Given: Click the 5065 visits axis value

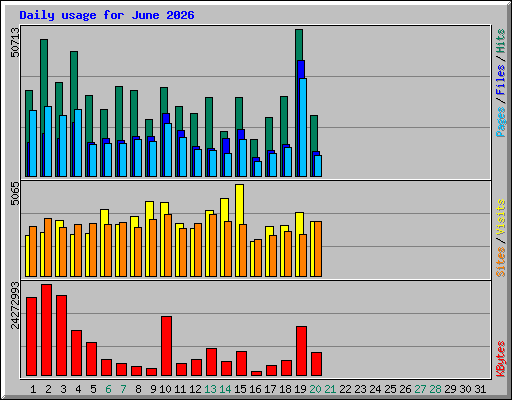Looking at the screenshot, I should point(15,193).
